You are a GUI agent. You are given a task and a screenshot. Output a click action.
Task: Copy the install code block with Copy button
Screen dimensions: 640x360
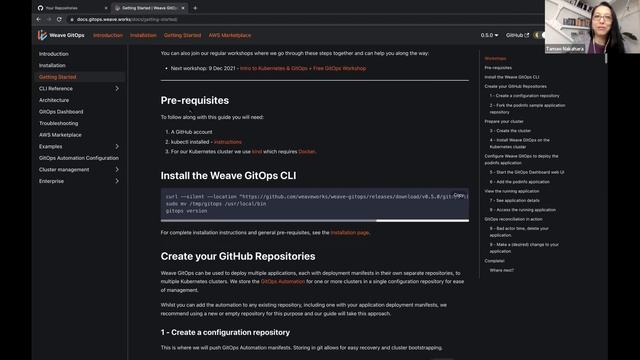459,196
